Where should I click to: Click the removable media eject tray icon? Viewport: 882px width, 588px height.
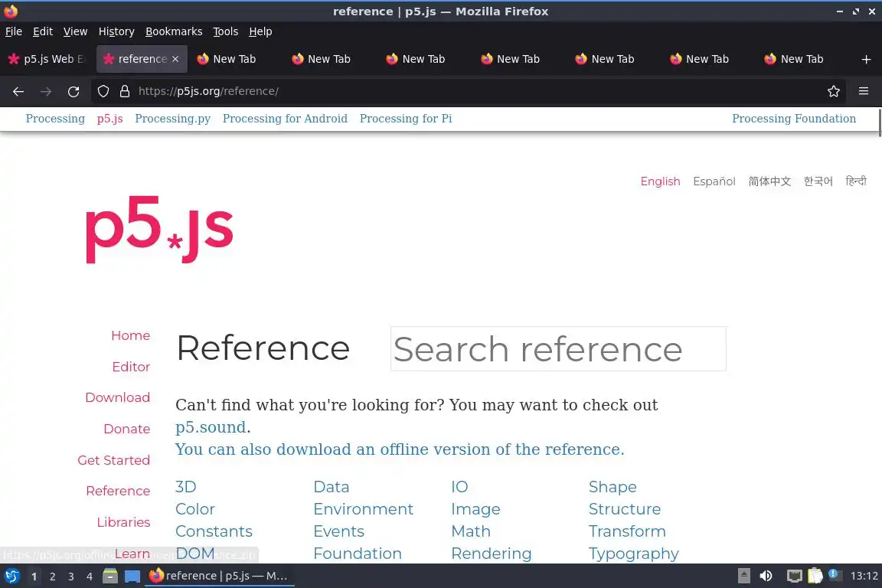pos(743,576)
